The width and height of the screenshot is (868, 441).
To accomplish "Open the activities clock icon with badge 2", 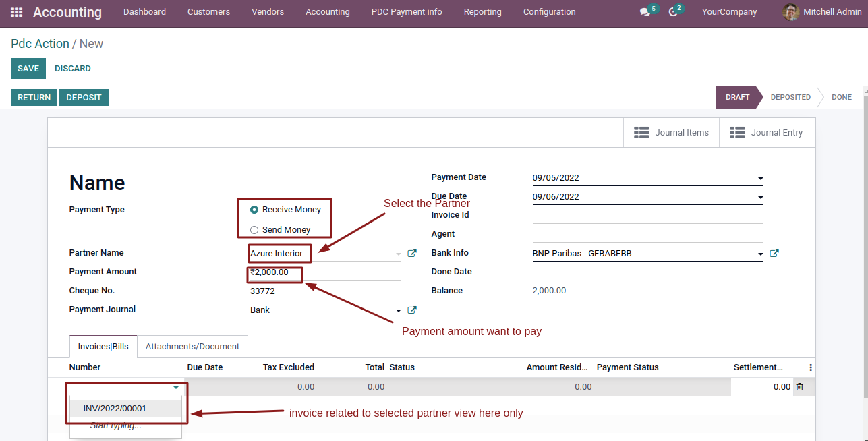I will point(672,12).
